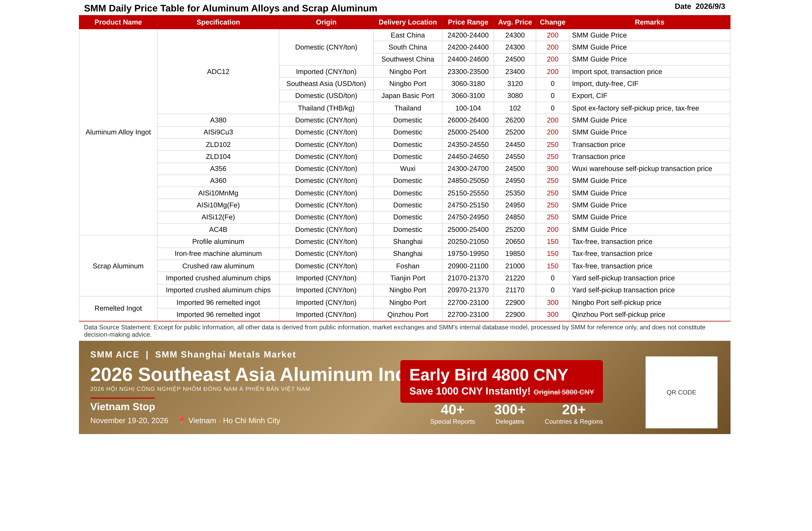Select the Product Name column header

(118, 22)
